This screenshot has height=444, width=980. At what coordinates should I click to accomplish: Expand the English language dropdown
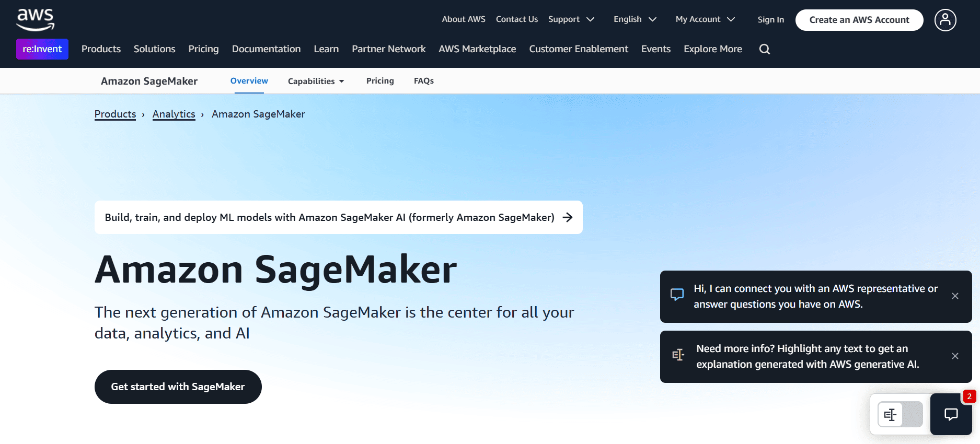point(635,19)
